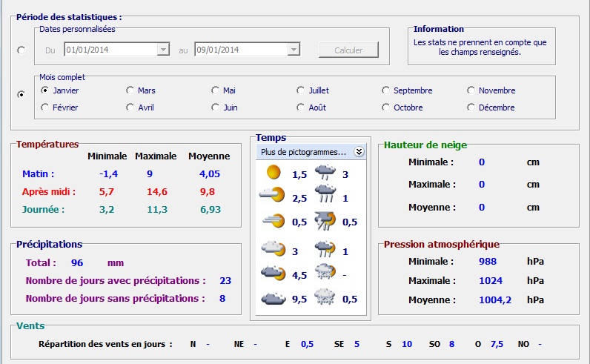Click the mostly cloudy pictogram showing 4,5
Viewport: 590px width, 364px height.
[x=274, y=273]
